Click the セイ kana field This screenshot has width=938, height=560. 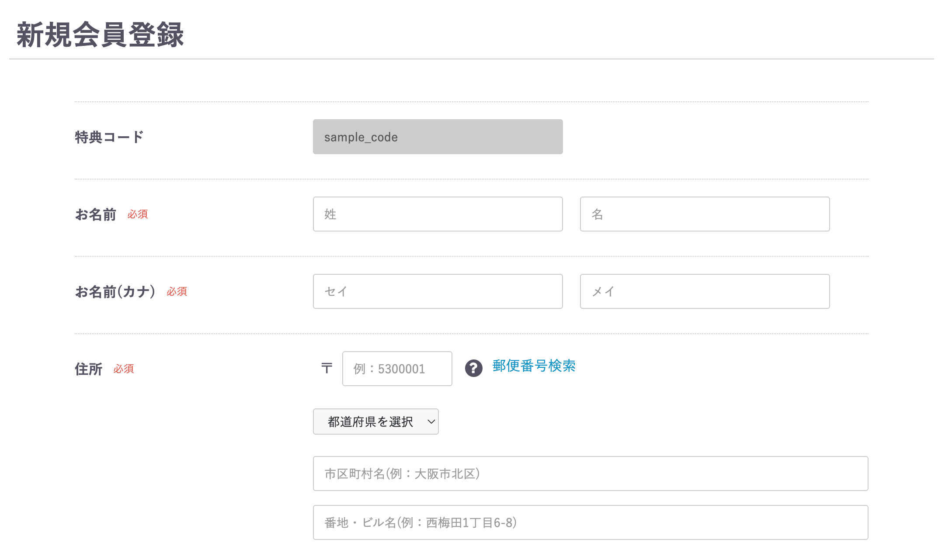(x=438, y=291)
